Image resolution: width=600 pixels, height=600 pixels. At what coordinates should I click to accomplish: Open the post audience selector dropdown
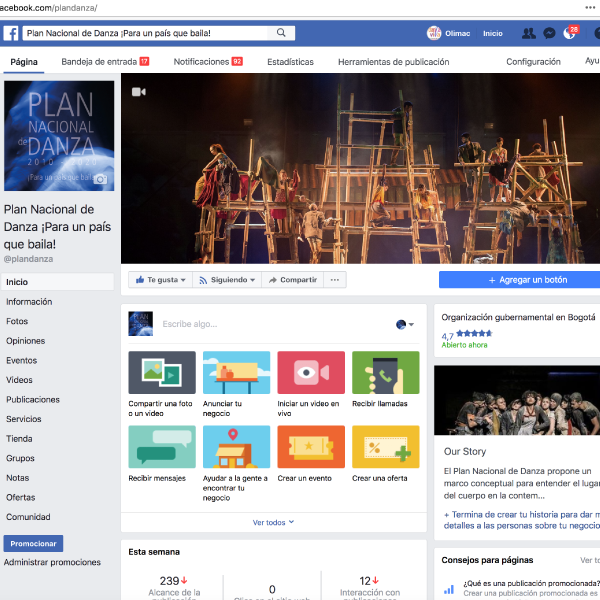coord(405,324)
